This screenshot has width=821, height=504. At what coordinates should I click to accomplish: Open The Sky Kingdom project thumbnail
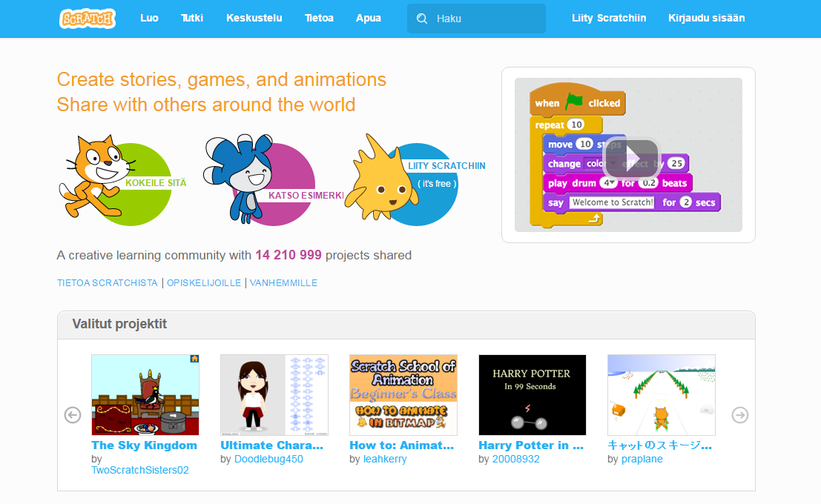[145, 395]
